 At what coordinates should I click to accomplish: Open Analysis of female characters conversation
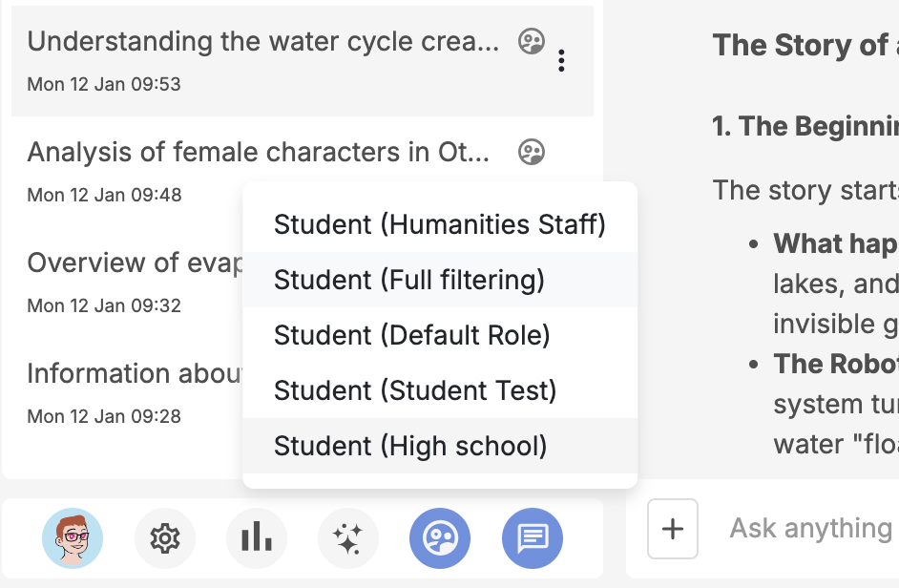[x=258, y=153]
